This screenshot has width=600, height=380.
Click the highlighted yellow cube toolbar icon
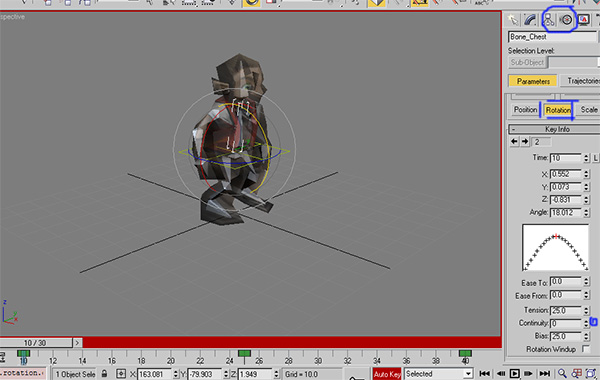pyautogui.click(x=377, y=3)
